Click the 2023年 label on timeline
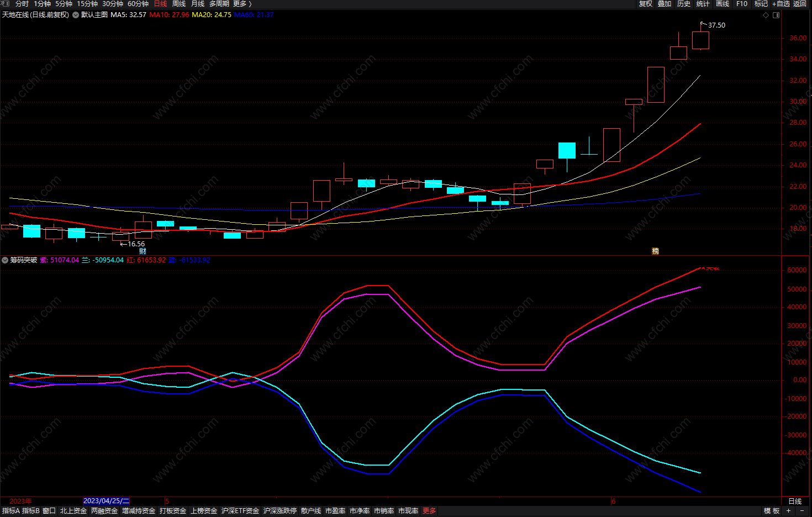812x517 pixels. pos(21,502)
